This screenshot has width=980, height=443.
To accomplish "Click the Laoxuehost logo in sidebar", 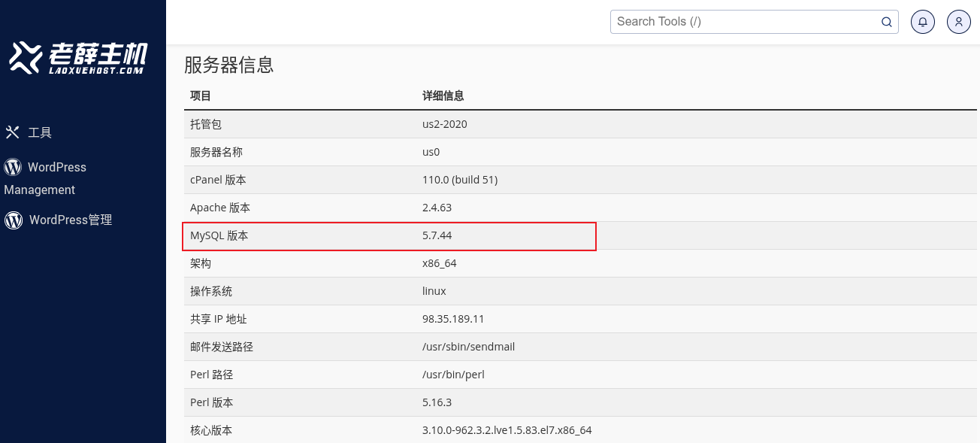I will click(x=78, y=58).
